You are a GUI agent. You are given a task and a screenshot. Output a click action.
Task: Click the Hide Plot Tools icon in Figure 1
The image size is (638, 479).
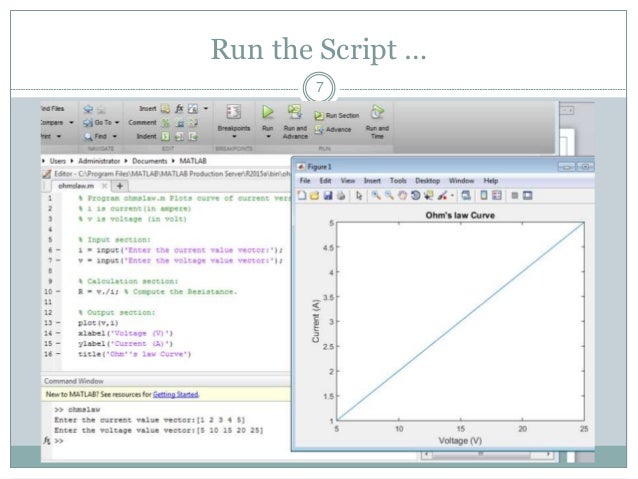pyautogui.click(x=515, y=196)
